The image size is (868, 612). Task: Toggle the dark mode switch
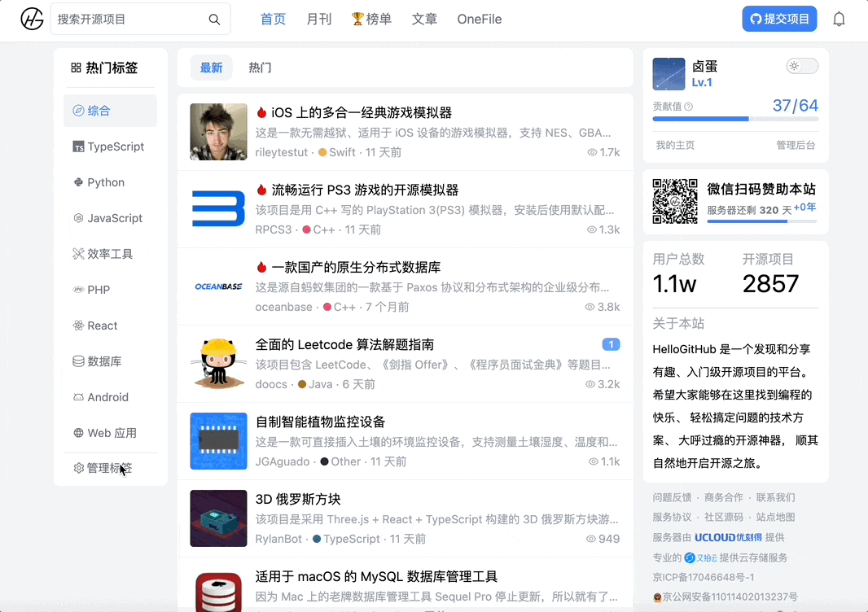(800, 65)
